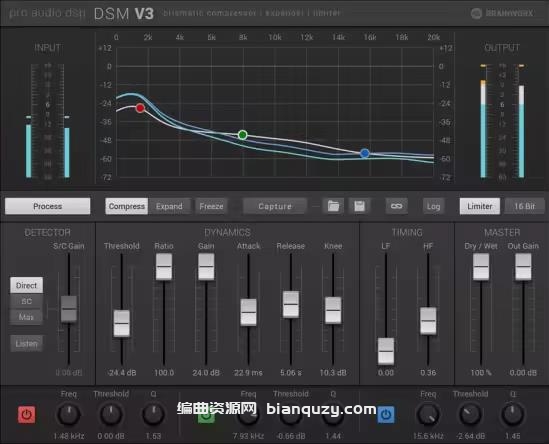Click the Knee fader handle
This screenshot has height=444, width=549.
tap(333, 310)
